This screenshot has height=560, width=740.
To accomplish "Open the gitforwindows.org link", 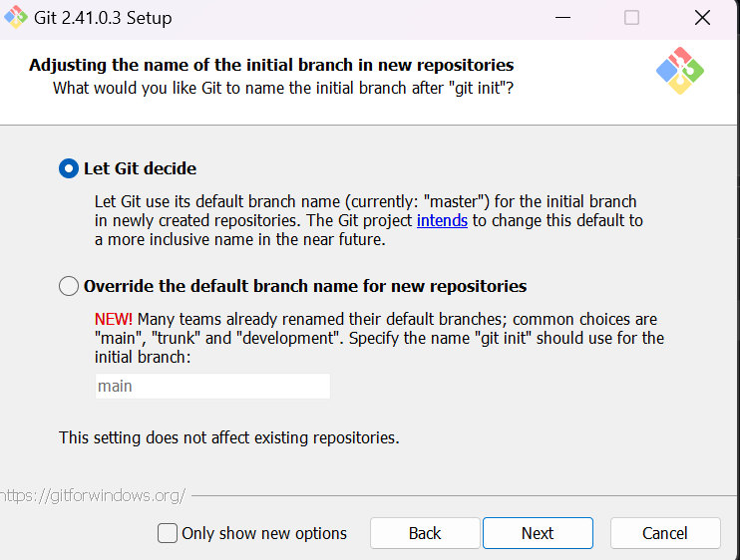I will (x=92, y=494).
